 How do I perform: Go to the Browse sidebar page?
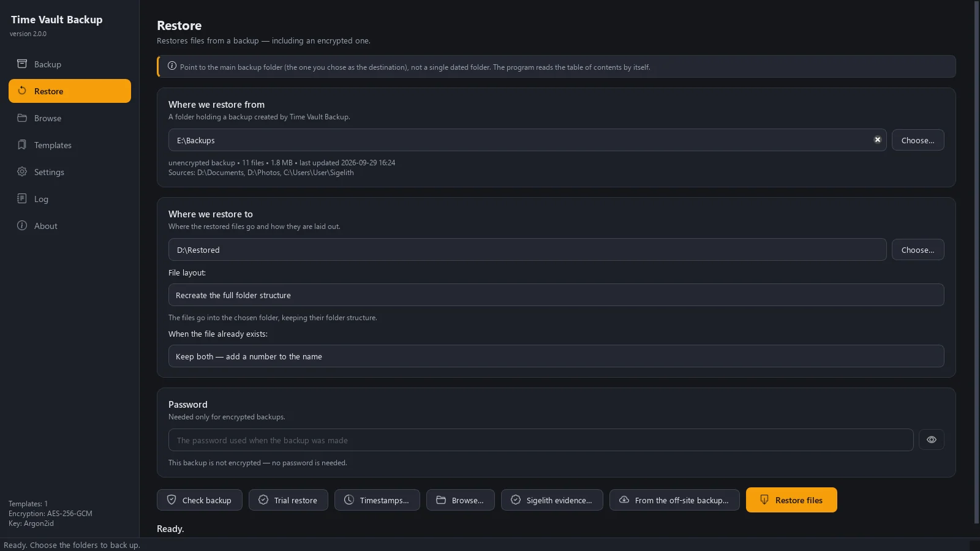coord(70,118)
